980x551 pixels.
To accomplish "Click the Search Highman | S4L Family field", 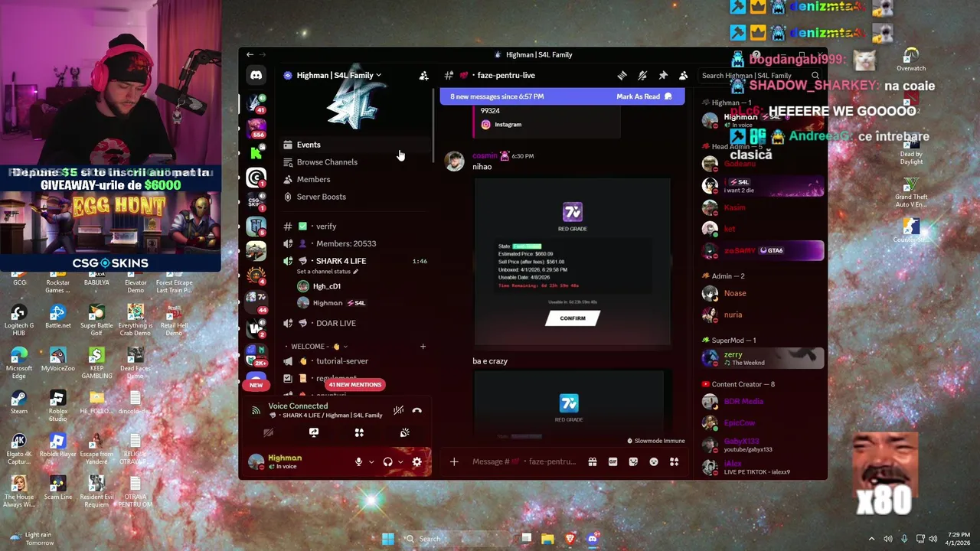I will click(760, 75).
